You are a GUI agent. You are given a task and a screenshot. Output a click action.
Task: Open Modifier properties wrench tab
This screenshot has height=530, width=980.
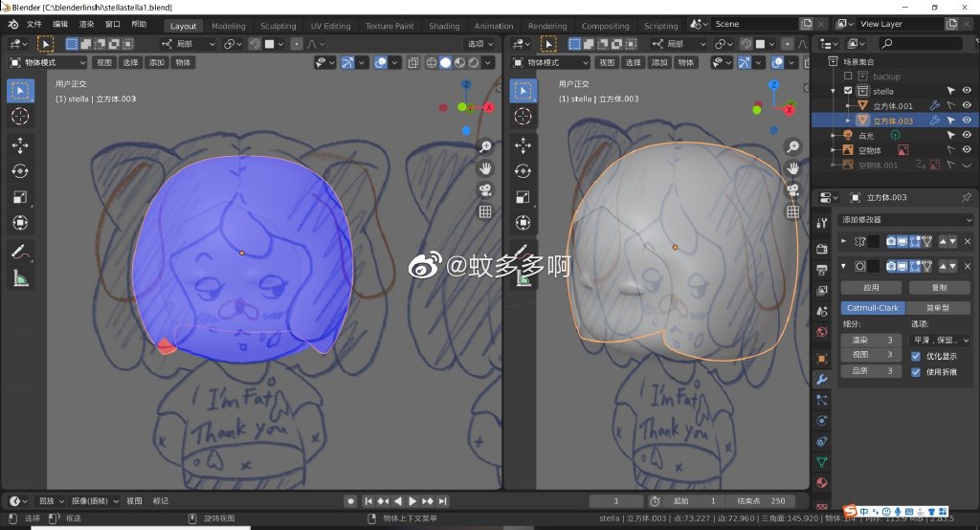pos(822,380)
